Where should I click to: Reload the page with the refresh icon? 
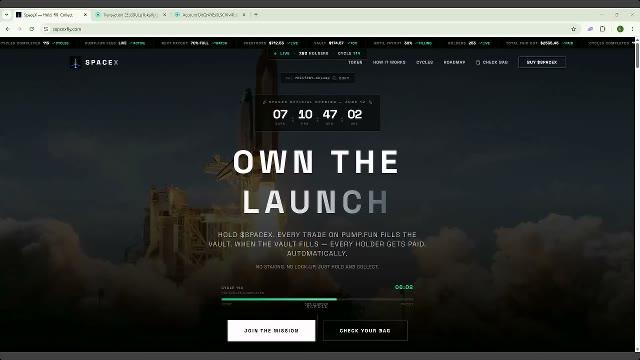point(32,29)
